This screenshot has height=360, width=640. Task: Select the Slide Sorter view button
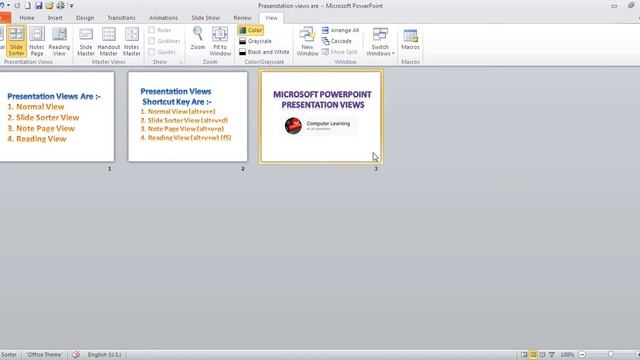point(16,41)
